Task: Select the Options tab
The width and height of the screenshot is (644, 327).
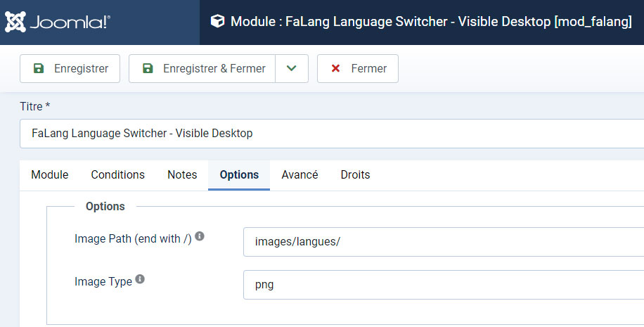Action: click(x=239, y=175)
